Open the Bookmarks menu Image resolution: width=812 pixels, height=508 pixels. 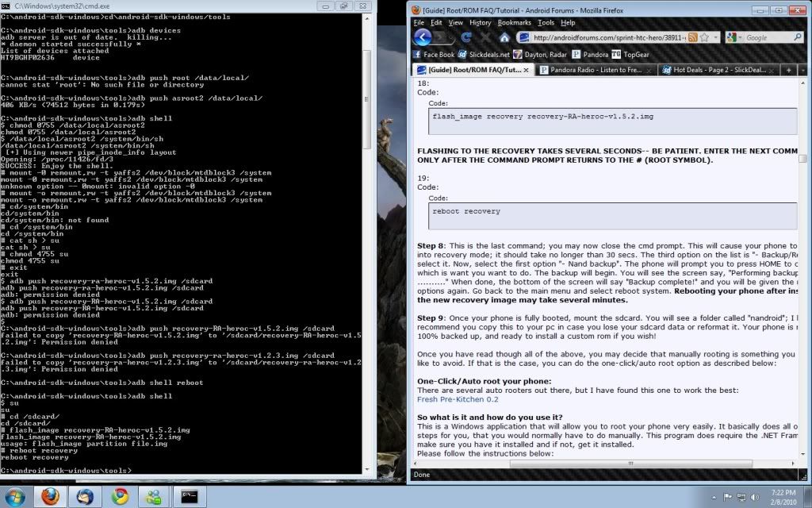[514, 23]
